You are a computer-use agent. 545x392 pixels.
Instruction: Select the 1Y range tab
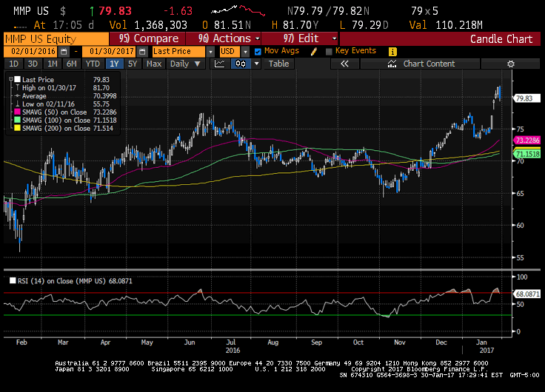pos(114,64)
